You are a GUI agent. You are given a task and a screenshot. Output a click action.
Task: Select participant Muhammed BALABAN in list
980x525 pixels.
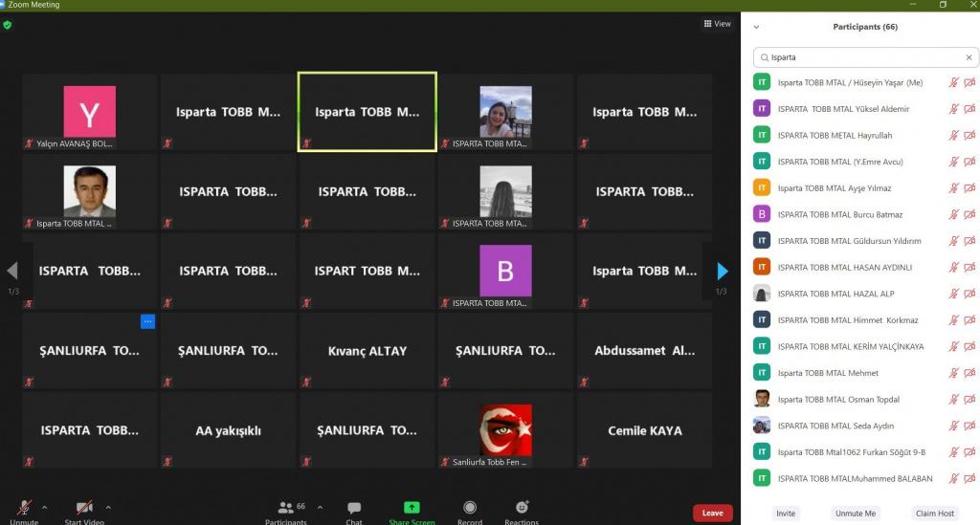[865, 479]
